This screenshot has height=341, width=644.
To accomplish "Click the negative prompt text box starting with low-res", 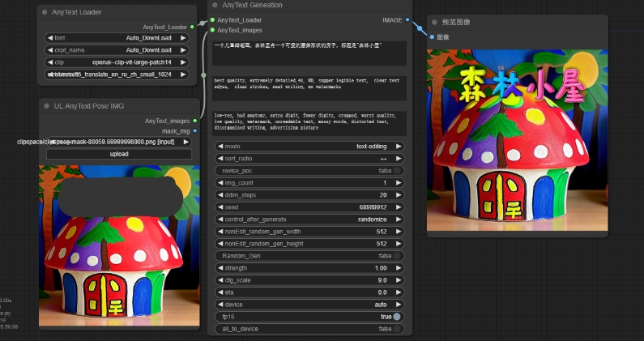I will (309, 123).
